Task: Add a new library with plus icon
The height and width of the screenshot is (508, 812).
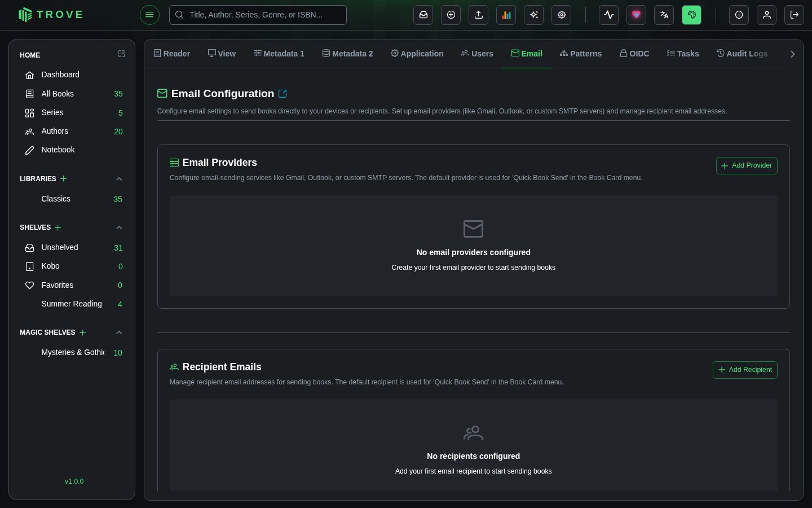Action: coord(64,178)
